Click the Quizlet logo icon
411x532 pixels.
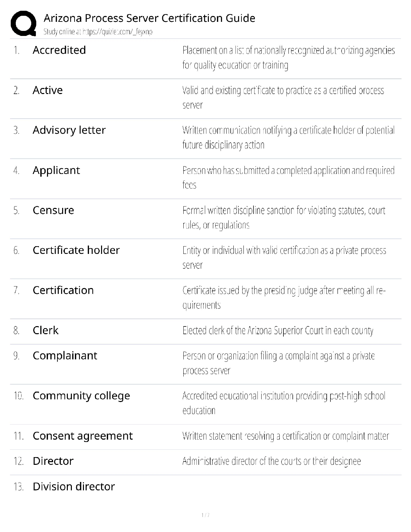point(24,24)
